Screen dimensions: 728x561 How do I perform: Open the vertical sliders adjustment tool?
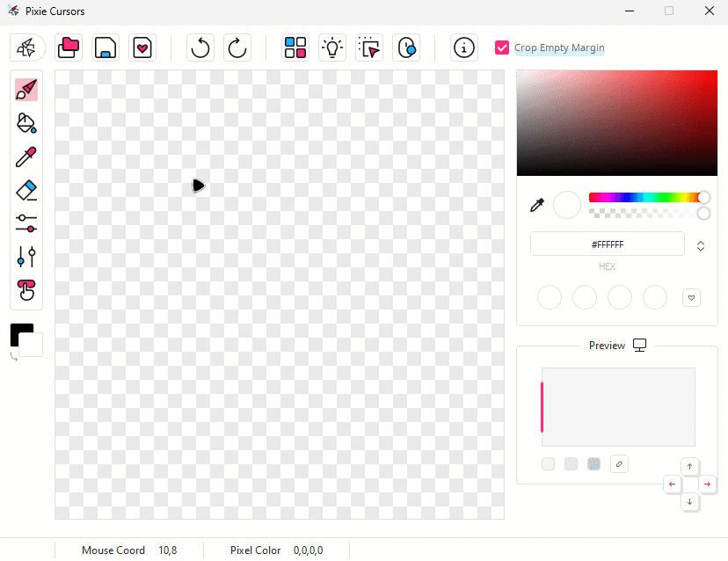(26, 257)
